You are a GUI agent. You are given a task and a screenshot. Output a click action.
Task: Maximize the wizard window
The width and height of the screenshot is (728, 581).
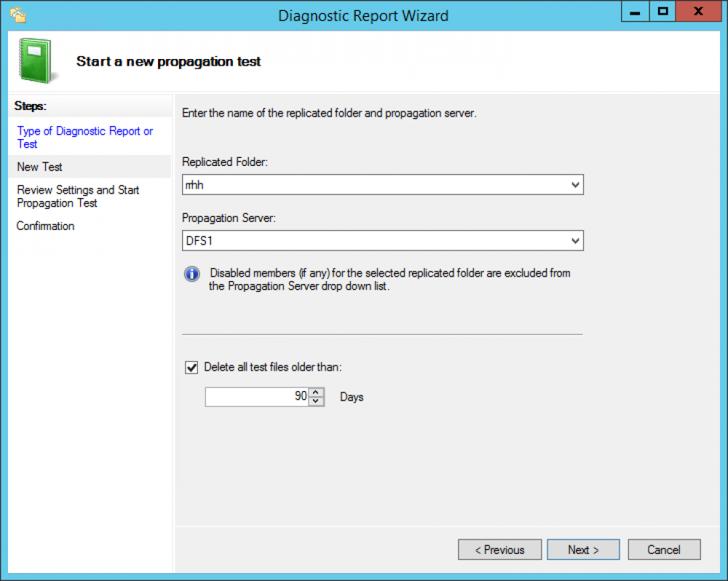(662, 12)
